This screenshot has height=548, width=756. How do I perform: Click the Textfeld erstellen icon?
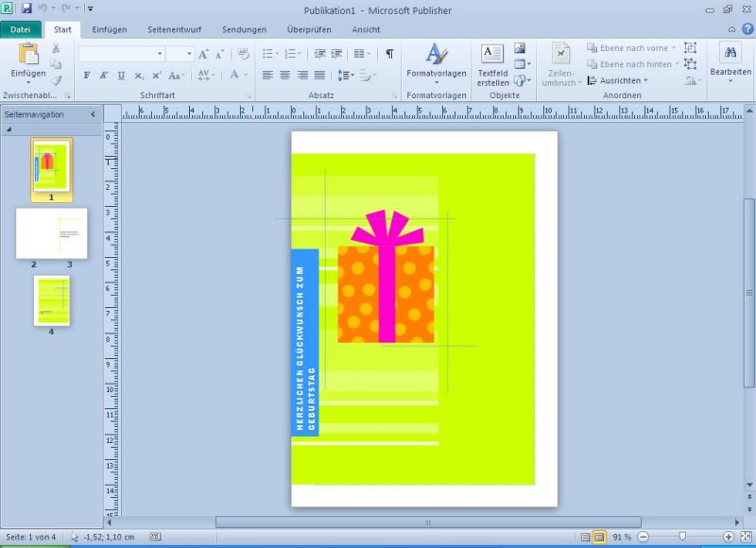coord(492,64)
